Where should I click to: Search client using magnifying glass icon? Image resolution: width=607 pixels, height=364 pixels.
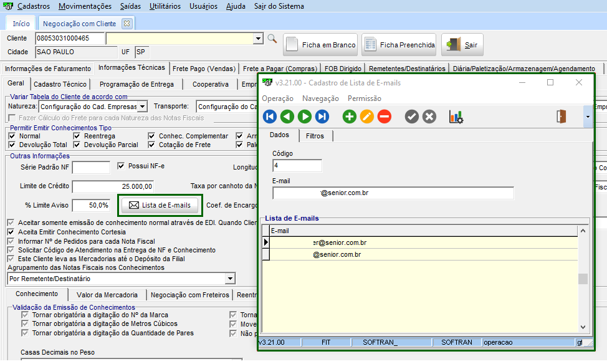click(x=272, y=39)
